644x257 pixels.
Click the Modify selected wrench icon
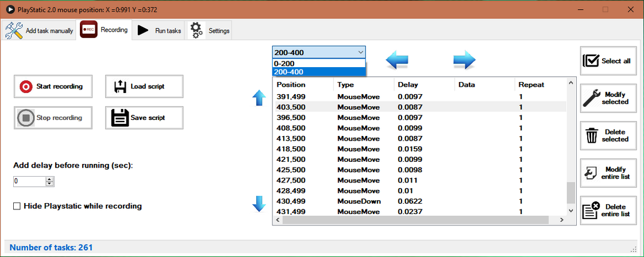pos(591,98)
